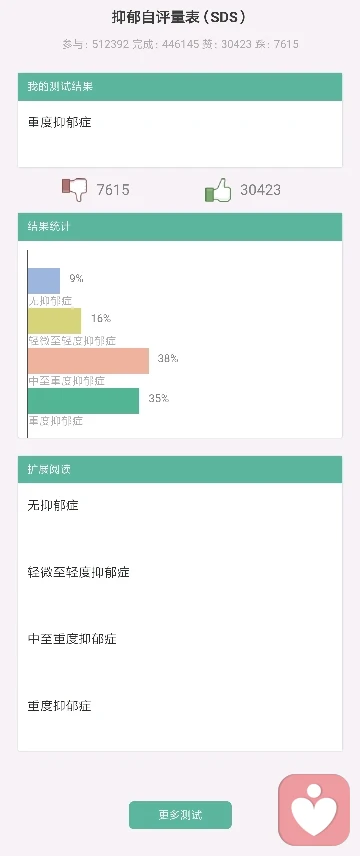Screen dimensions: 360x856
Task: Open 无抑郁症 reading entry
Action: [53, 505]
